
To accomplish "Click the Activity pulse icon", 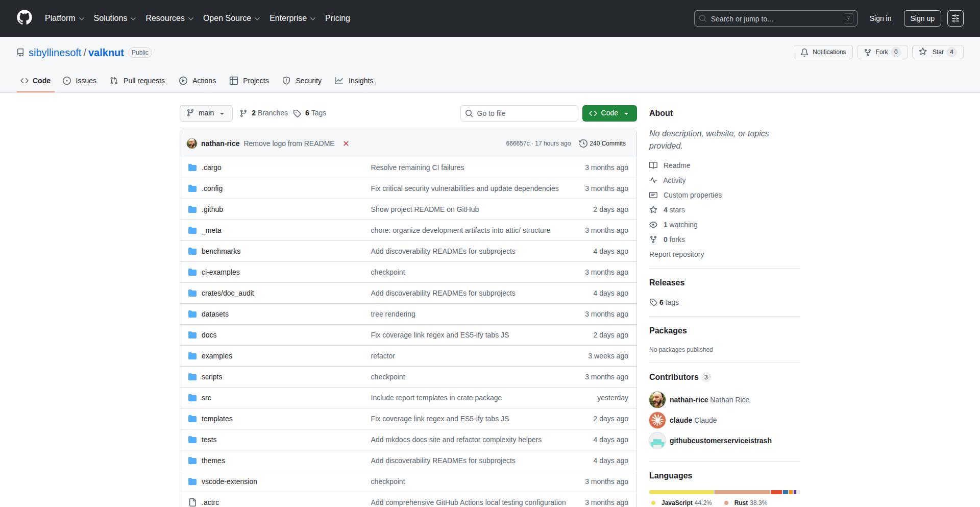I will tap(653, 180).
